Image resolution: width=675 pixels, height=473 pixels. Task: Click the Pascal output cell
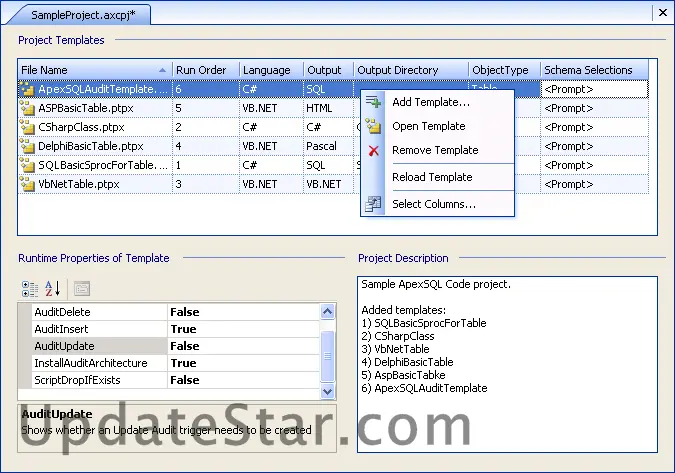(x=328, y=146)
